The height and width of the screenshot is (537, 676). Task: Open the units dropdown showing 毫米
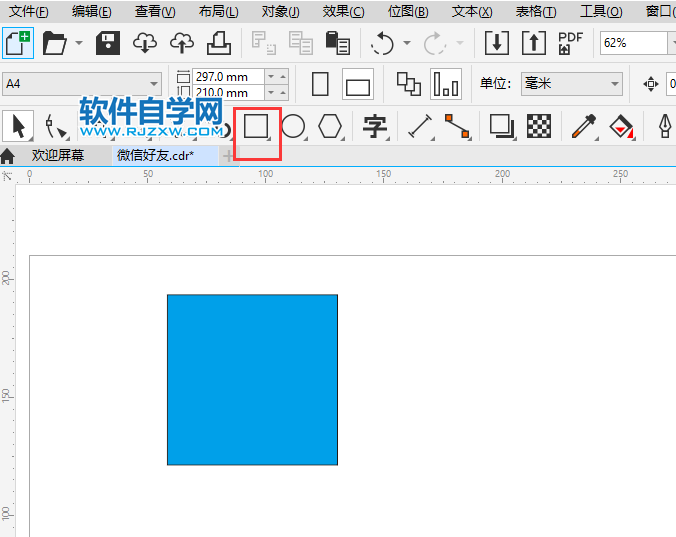(x=572, y=84)
